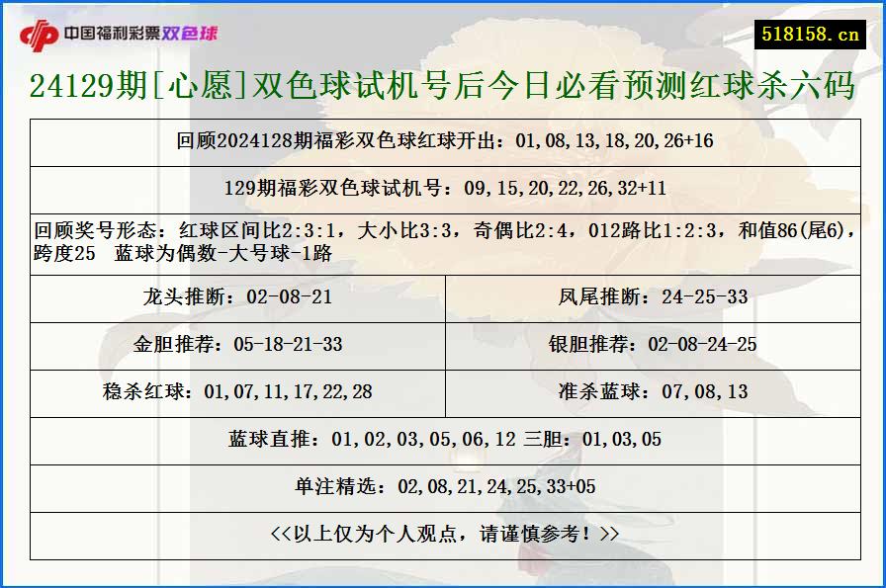
Task: Select the red double-ball emblem icon
Action: pos(40,31)
